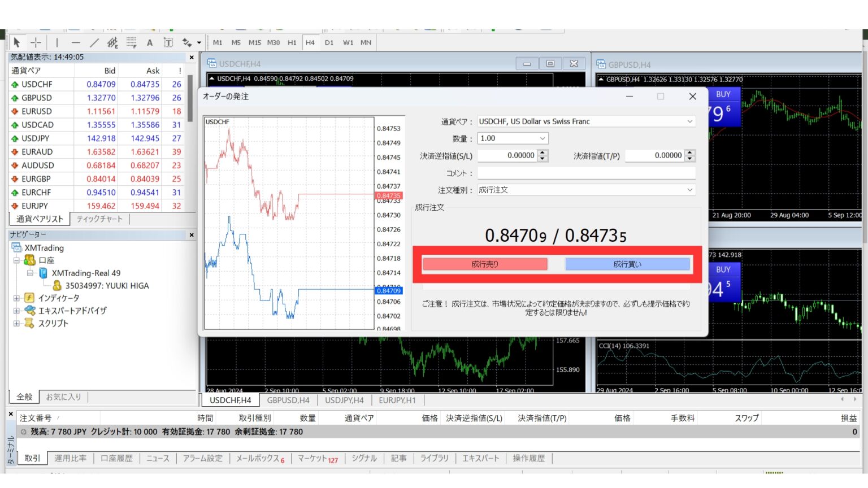Select the Crosshair tool
This screenshot has width=868, height=488.
coord(35,42)
